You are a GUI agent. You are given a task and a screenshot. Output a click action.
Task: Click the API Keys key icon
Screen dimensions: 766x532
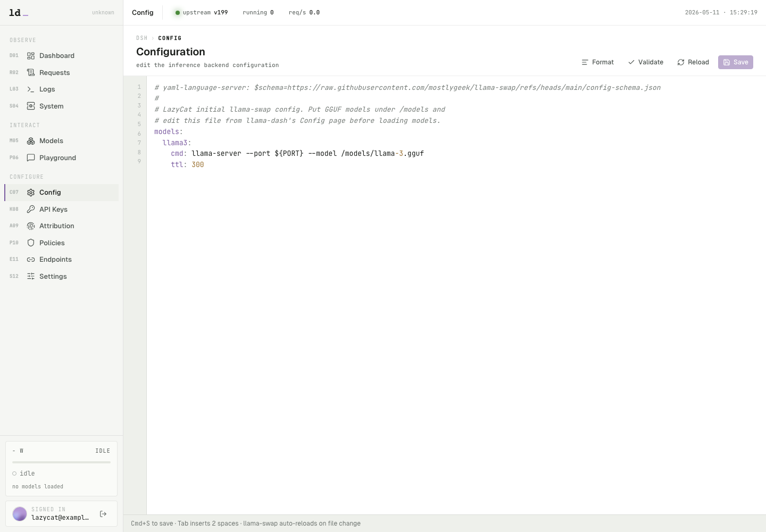coord(31,209)
